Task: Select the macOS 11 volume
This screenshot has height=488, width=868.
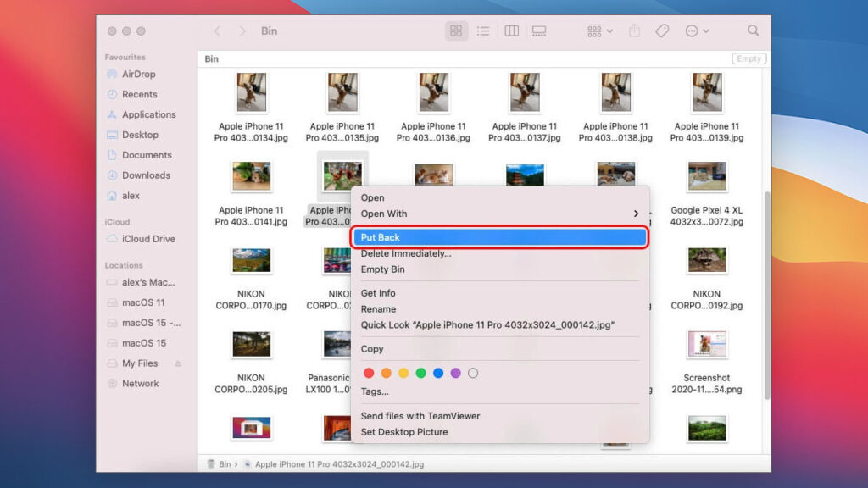Action: tap(145, 302)
